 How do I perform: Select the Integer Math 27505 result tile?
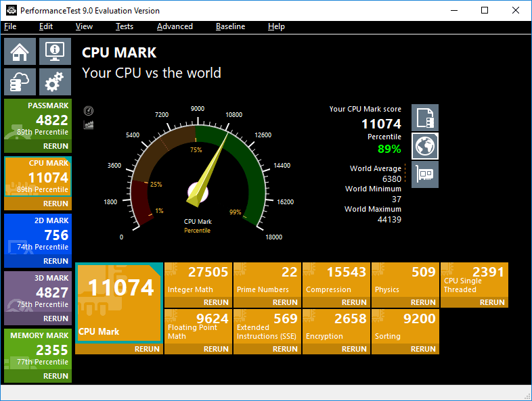tap(198, 280)
